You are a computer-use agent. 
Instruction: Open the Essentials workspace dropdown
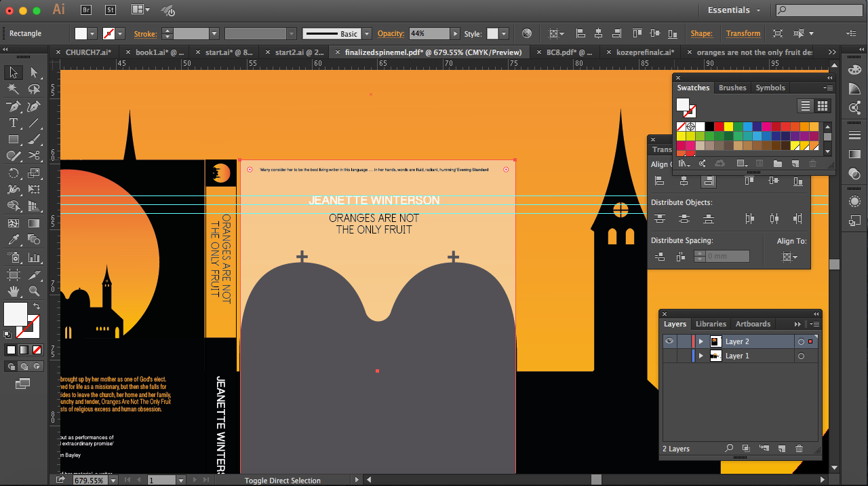[734, 10]
